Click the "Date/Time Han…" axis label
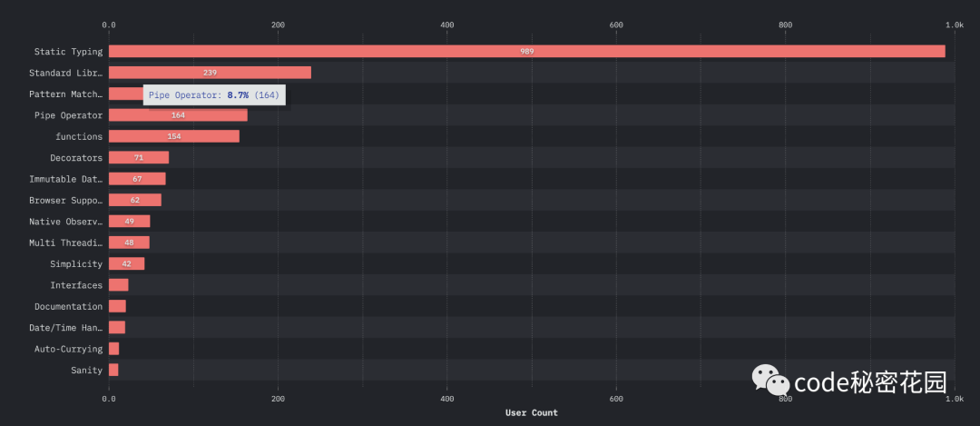Screen dimensions: 980x426 point(65,329)
